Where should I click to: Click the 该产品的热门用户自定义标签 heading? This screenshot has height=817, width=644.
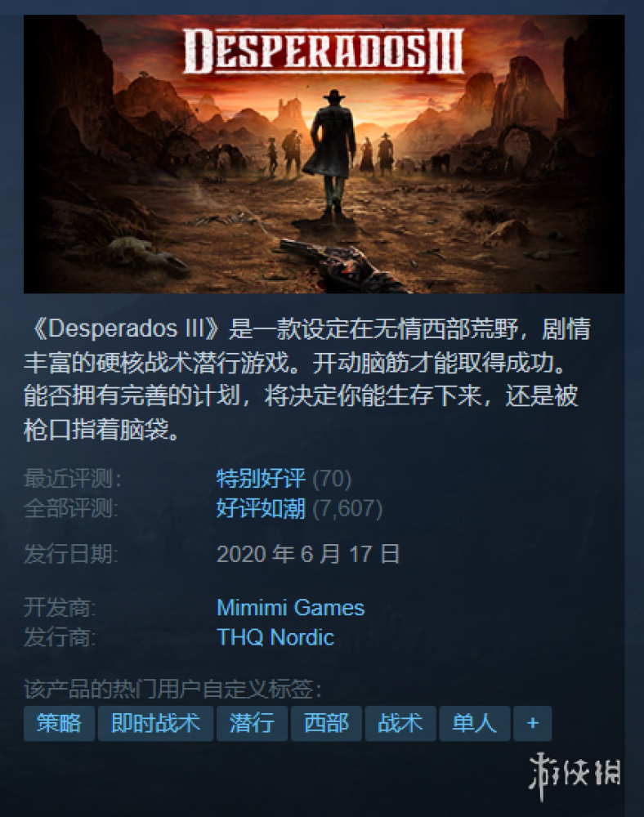point(172,690)
